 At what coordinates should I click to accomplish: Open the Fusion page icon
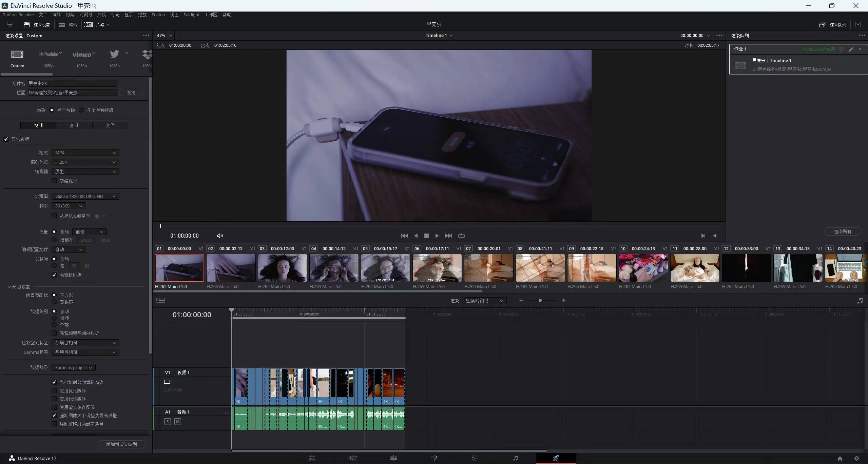[x=434, y=458]
